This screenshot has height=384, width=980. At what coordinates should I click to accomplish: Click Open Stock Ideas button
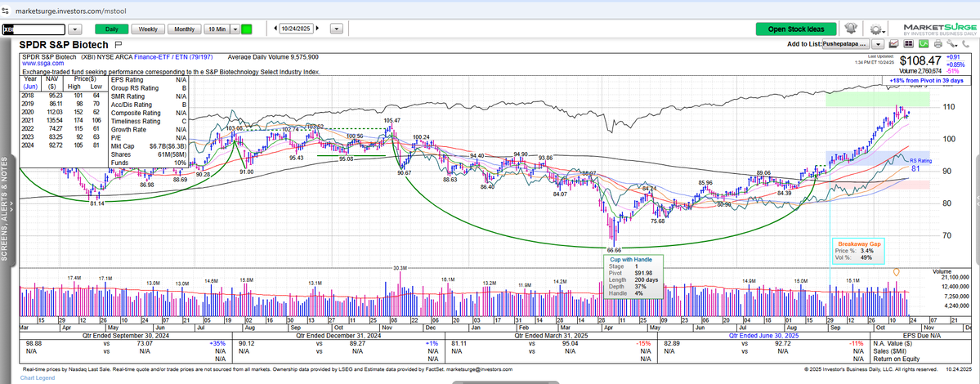795,29
